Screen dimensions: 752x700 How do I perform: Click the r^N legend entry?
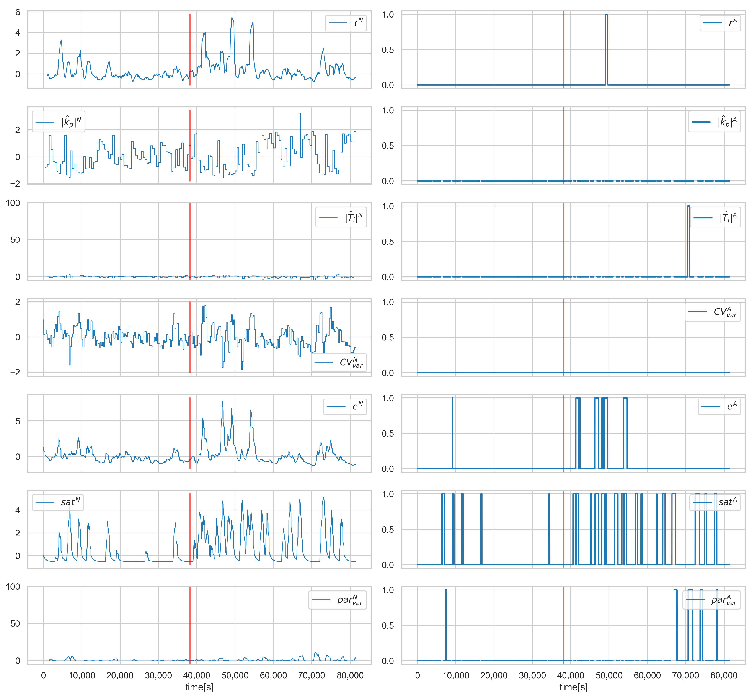[x=346, y=23]
